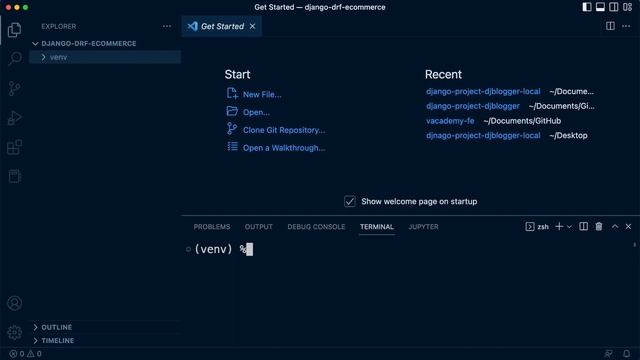The width and height of the screenshot is (640, 360).
Task: Switch to OUTPUT panel tab
Action: (259, 227)
